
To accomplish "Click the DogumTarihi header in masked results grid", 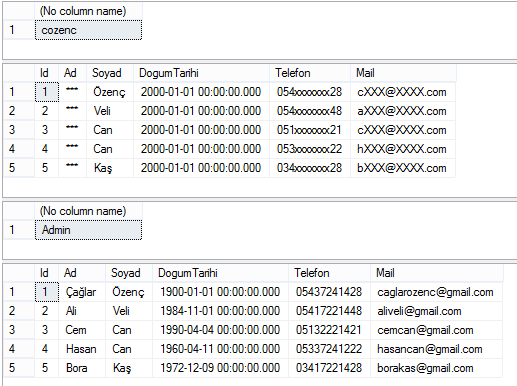I will 201,73.
